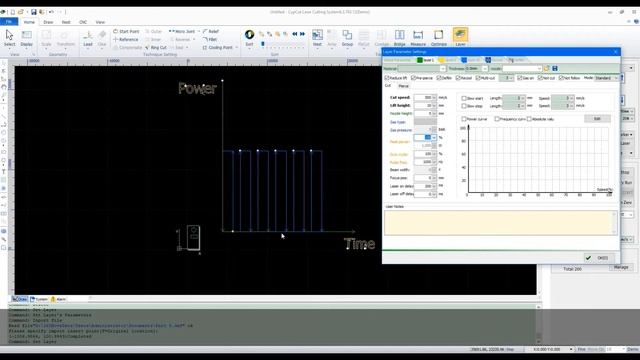Toggle the Not cut checkbox
Viewport: 640px width, 360px height.
pyautogui.click(x=540, y=78)
